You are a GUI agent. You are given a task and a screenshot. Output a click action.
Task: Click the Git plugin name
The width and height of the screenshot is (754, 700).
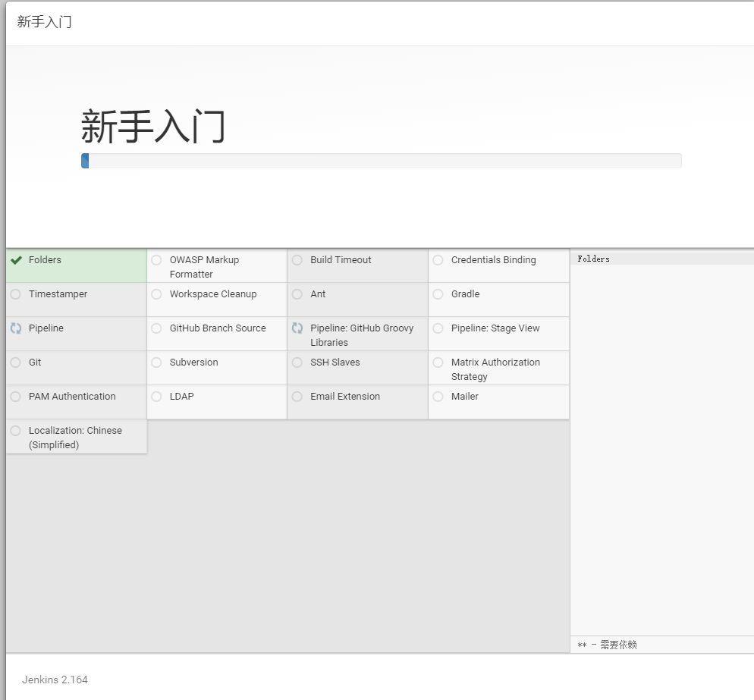pos(35,363)
